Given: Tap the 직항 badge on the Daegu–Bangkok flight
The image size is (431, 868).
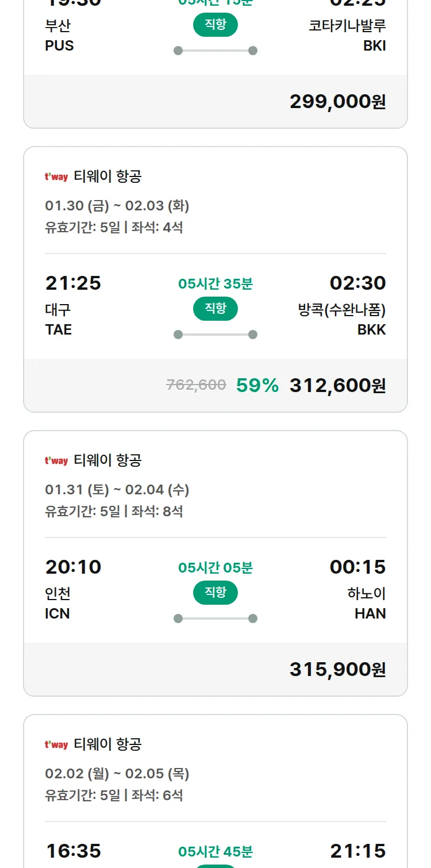Looking at the screenshot, I should click(x=215, y=309).
